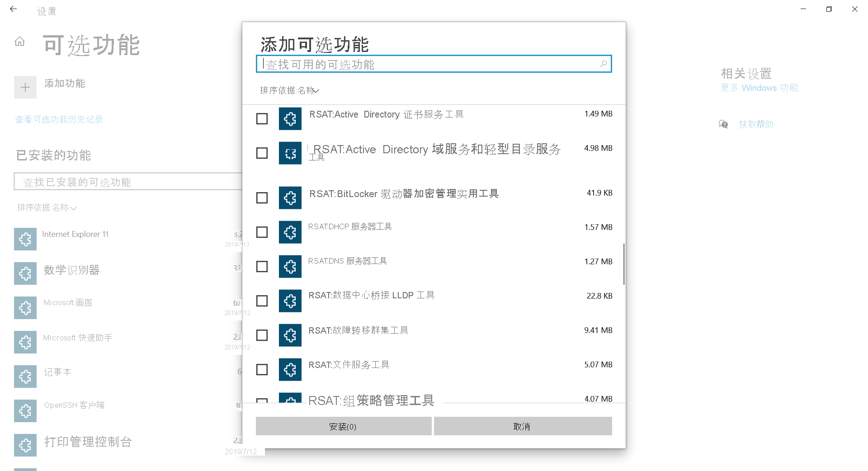Focus the 查找已安装的可选功能 search box

(x=128, y=182)
